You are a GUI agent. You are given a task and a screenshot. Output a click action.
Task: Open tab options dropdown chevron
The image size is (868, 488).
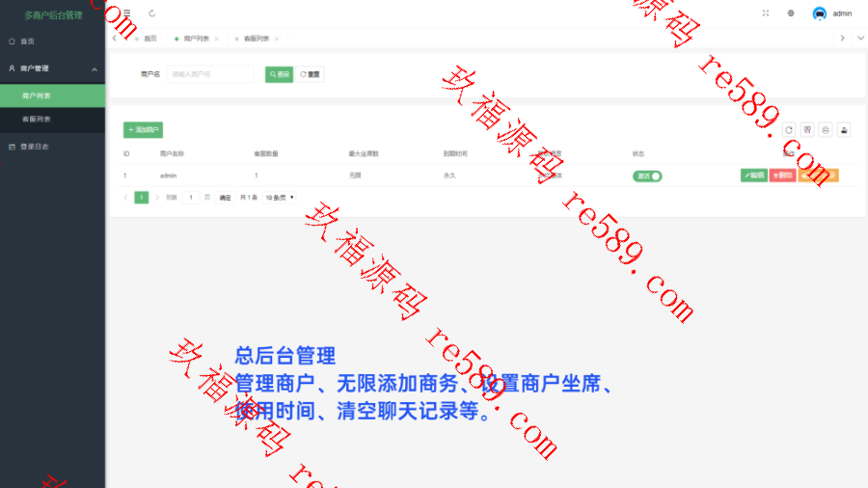(x=860, y=39)
